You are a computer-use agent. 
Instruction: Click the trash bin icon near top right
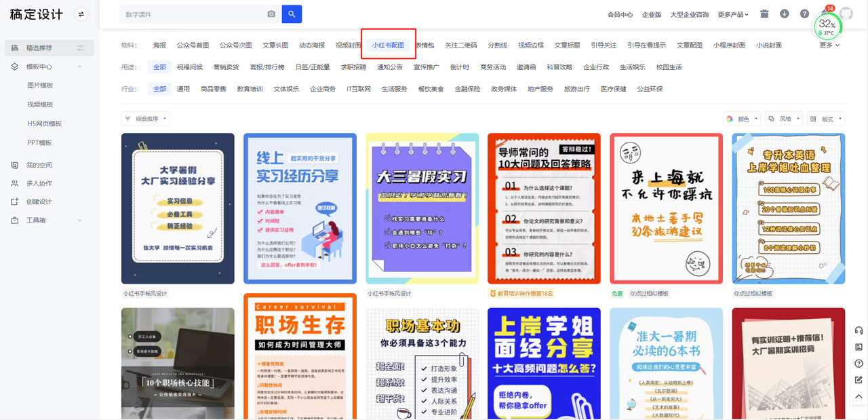(x=764, y=13)
